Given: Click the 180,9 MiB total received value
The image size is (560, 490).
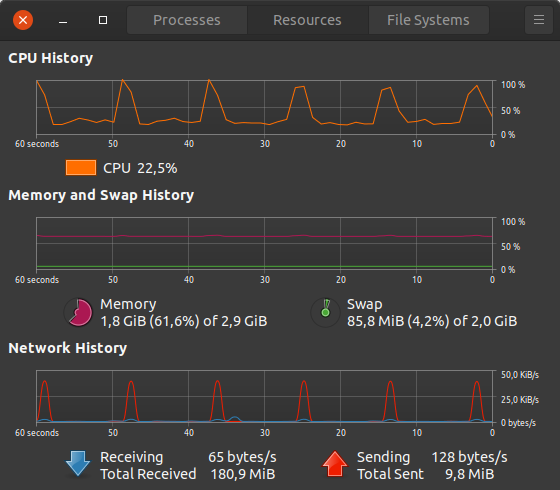Looking at the screenshot, I should click(x=243, y=474).
